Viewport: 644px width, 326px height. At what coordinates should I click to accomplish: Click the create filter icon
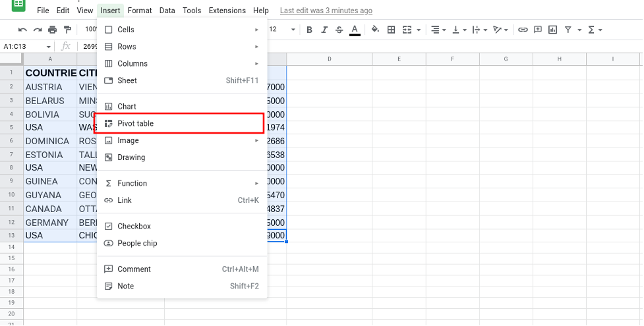pos(568,30)
